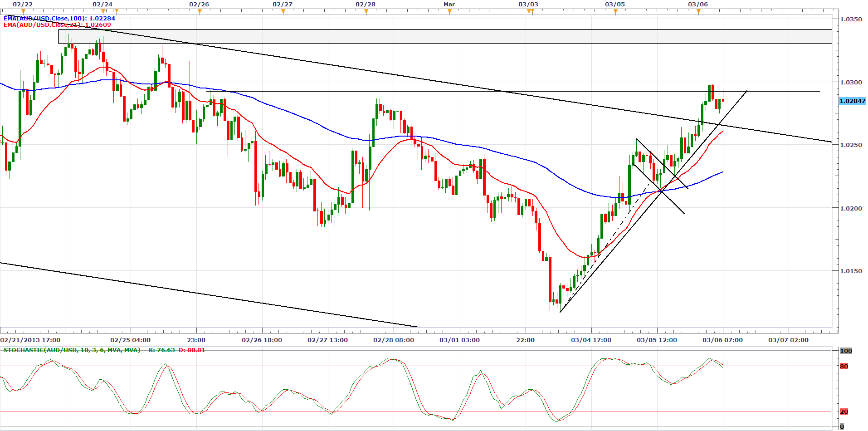The width and height of the screenshot is (868, 431).
Task: Click the current price tag 1.02847
Action: coord(852,101)
